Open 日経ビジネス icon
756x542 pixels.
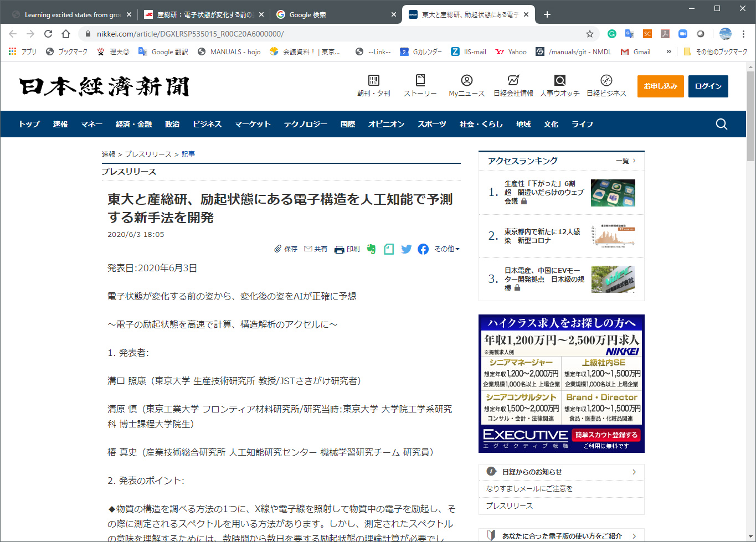(606, 86)
